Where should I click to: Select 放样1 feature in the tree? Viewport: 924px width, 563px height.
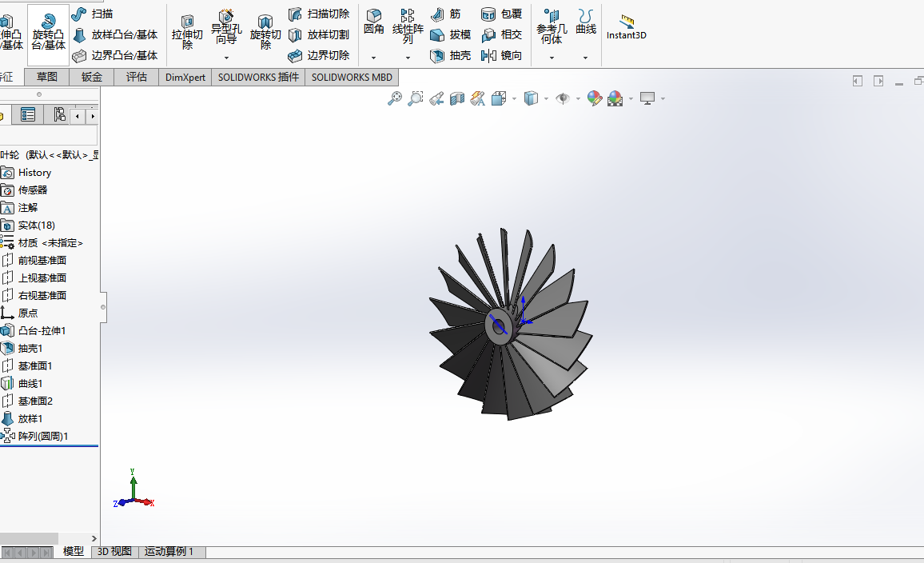[22, 418]
